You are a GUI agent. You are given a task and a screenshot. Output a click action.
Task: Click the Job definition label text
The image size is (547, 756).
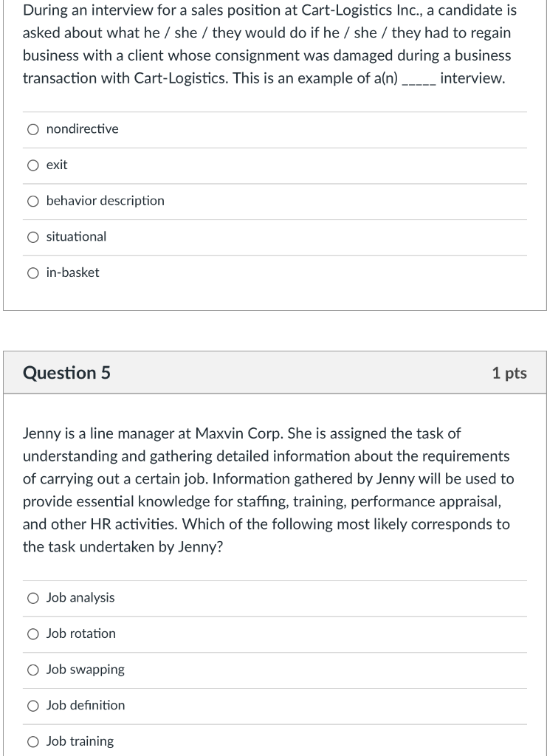[x=86, y=705]
